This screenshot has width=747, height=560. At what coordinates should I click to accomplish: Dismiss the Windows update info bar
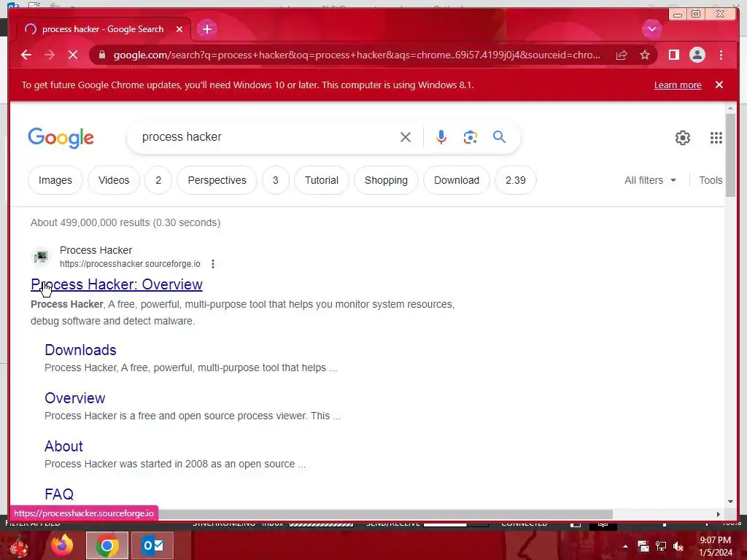pos(719,85)
